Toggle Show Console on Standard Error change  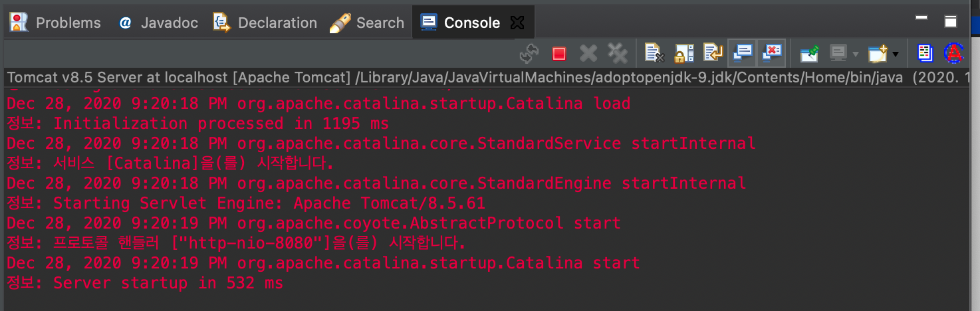coord(771,53)
